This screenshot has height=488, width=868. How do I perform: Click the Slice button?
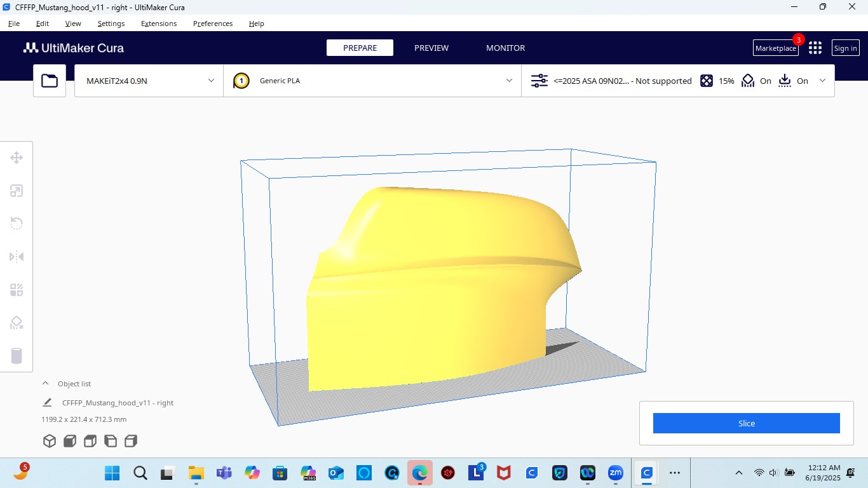(746, 423)
